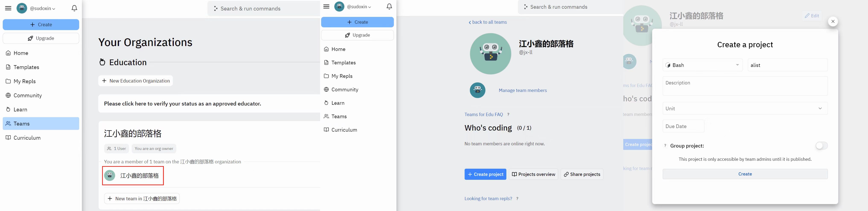Click blue Create button in Organizations sidebar
This screenshot has width=868, height=211.
tap(41, 25)
